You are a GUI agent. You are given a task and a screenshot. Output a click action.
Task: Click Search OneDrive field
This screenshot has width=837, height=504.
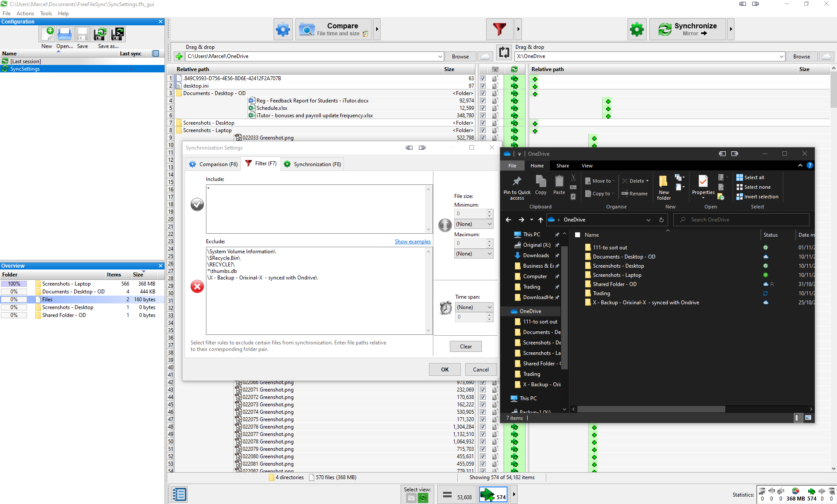741,220
